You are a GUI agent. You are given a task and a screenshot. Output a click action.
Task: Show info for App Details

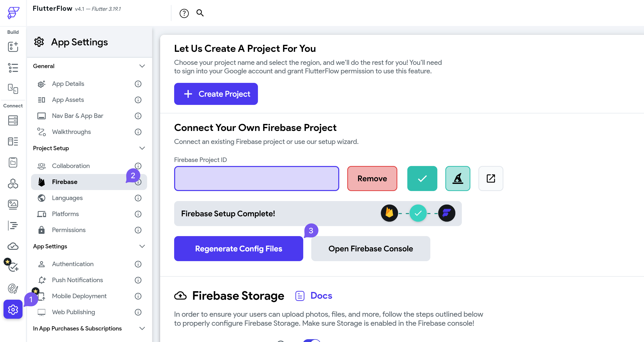[x=138, y=84]
